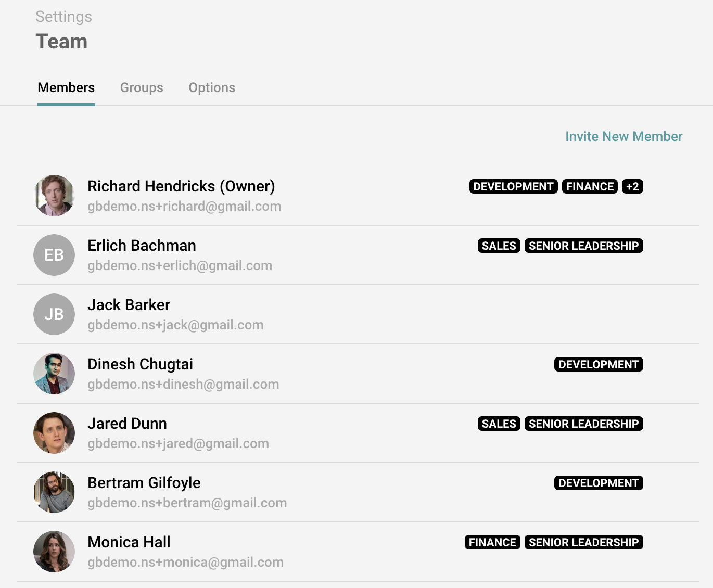Click the JB avatar for Jack Barker
The height and width of the screenshot is (588, 713).
(x=54, y=314)
